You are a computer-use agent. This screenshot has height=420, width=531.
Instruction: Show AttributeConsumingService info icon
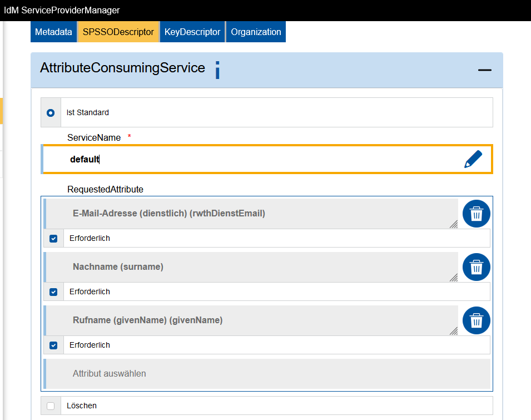(x=217, y=70)
